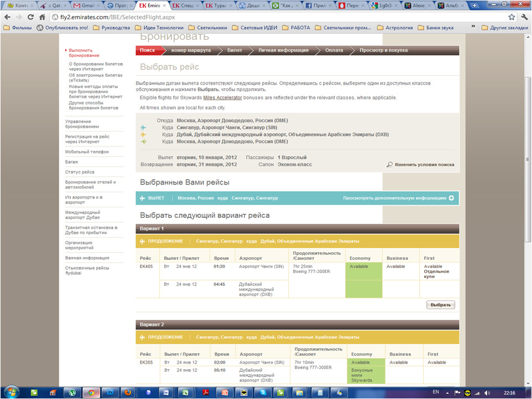Open the Идеи Технологии bookmarks folder
This screenshot has width=532, height=399.
(x=159, y=28)
